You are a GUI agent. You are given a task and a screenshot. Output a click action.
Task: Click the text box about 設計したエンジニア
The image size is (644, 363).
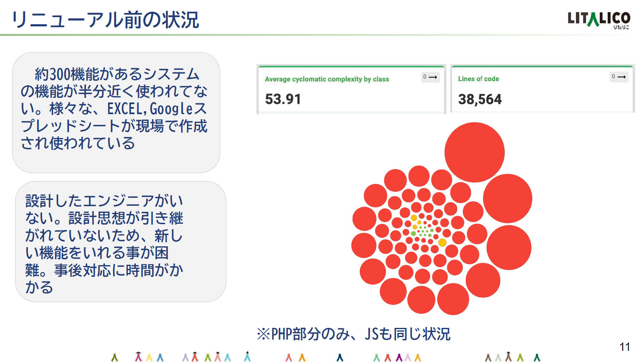(x=121, y=242)
